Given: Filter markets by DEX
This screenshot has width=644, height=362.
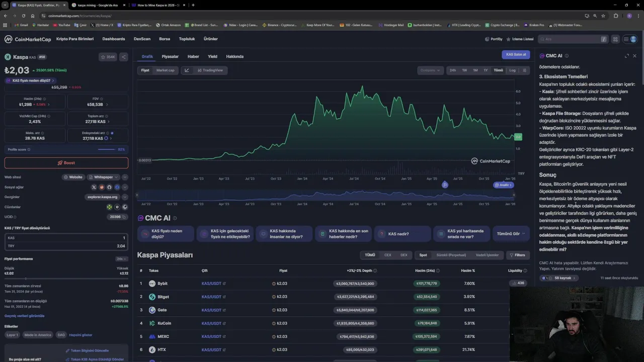Looking at the screenshot, I should pos(404,255).
